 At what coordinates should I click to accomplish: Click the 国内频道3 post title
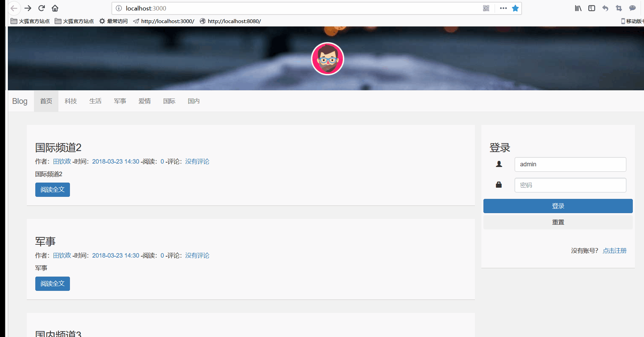click(x=58, y=334)
